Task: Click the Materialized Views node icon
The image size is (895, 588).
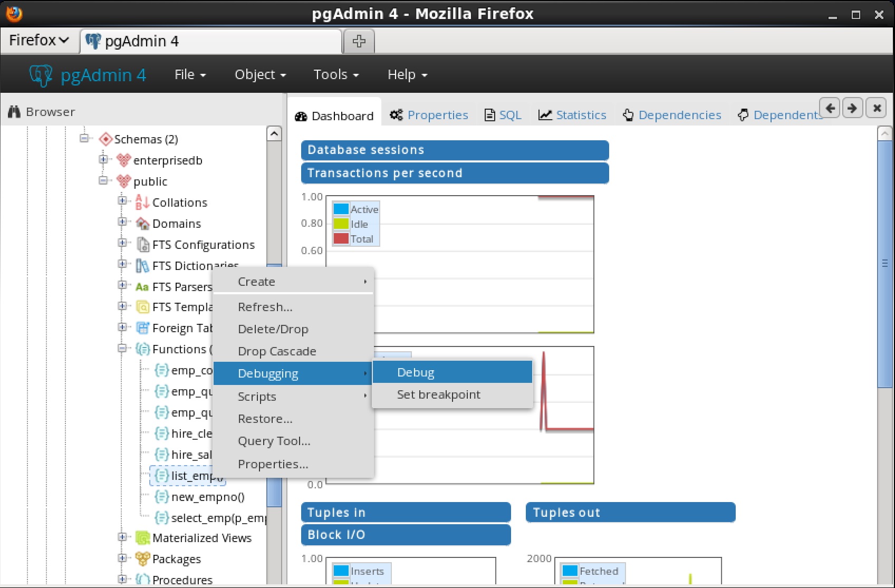Action: pos(142,538)
